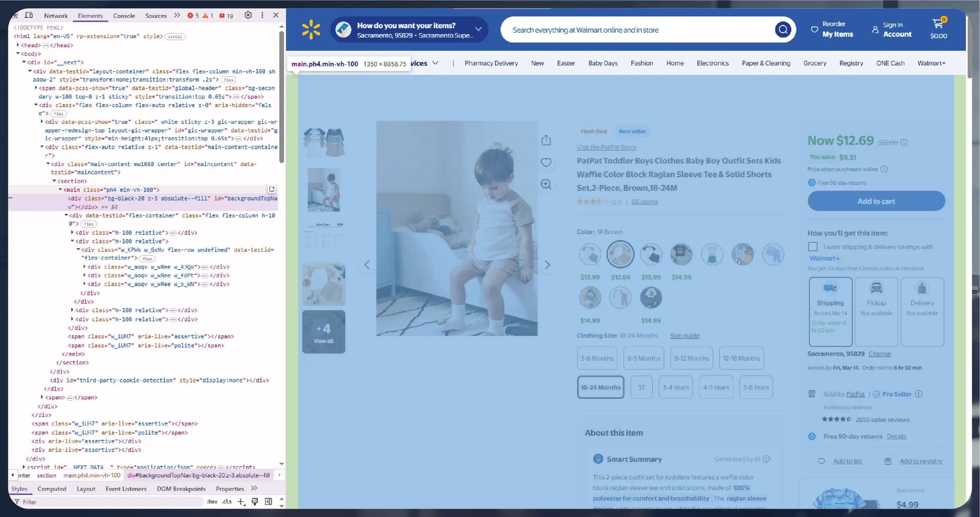The height and width of the screenshot is (517, 980).
Task: Check Walmart+ shipping savings checkbox
Action: coord(813,246)
